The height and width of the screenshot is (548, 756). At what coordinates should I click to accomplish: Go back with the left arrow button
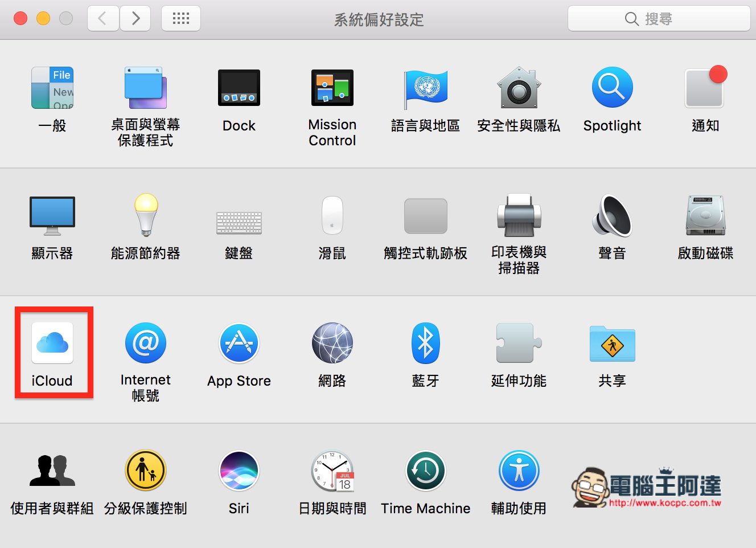pos(103,19)
